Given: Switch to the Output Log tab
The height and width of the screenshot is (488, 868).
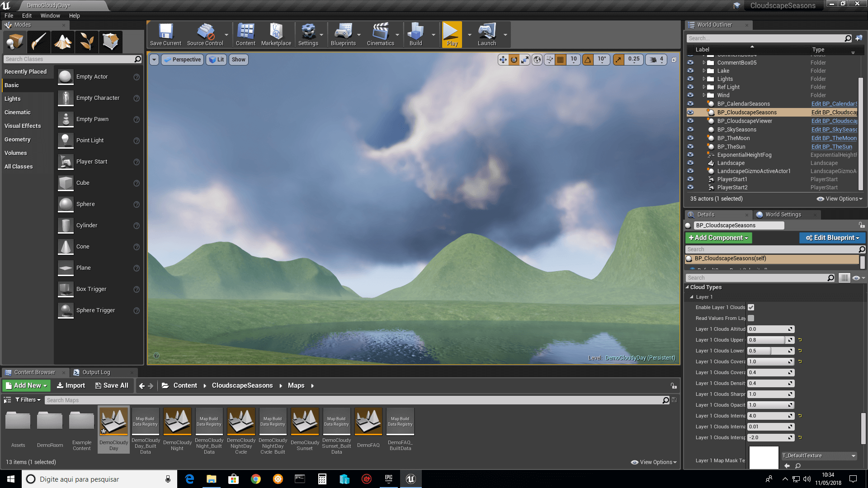Looking at the screenshot, I should pos(96,372).
